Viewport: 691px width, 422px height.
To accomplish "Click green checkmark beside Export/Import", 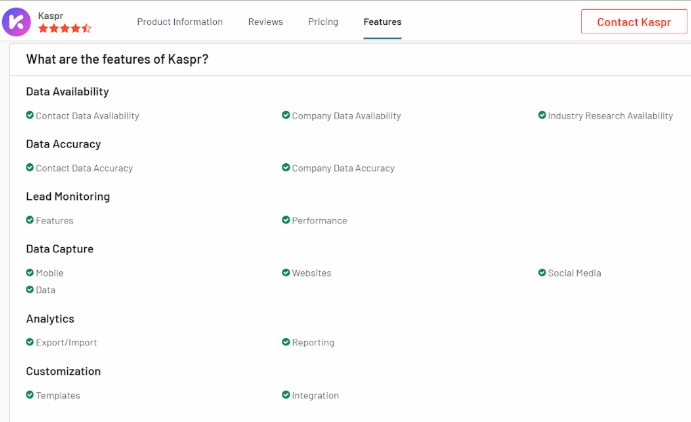I will tap(30, 342).
